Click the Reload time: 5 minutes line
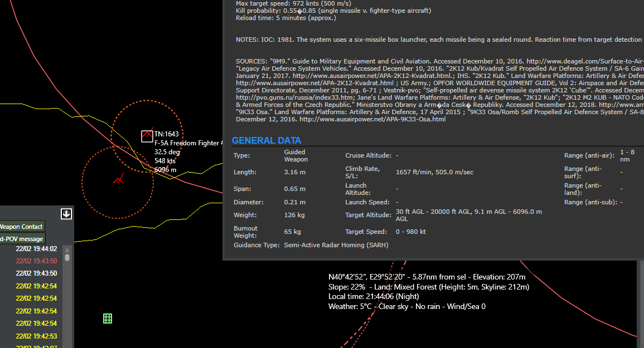644x348 pixels. point(286,18)
